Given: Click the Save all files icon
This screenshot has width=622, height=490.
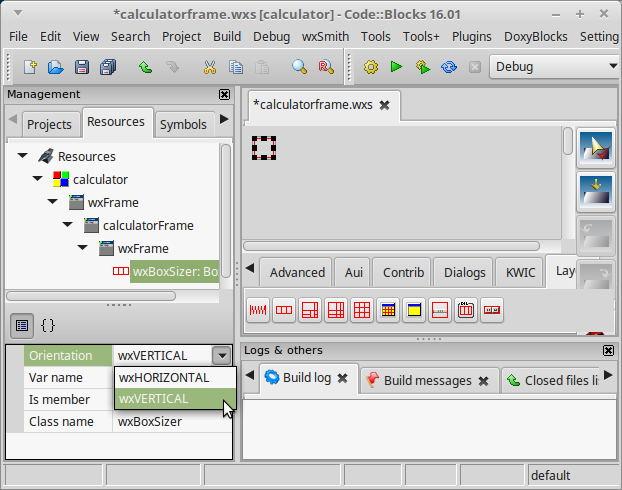Looking at the screenshot, I should [108, 67].
